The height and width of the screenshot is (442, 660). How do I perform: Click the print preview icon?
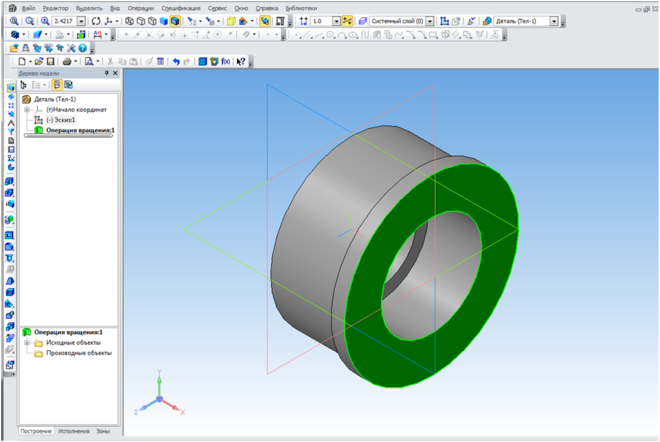(89, 61)
